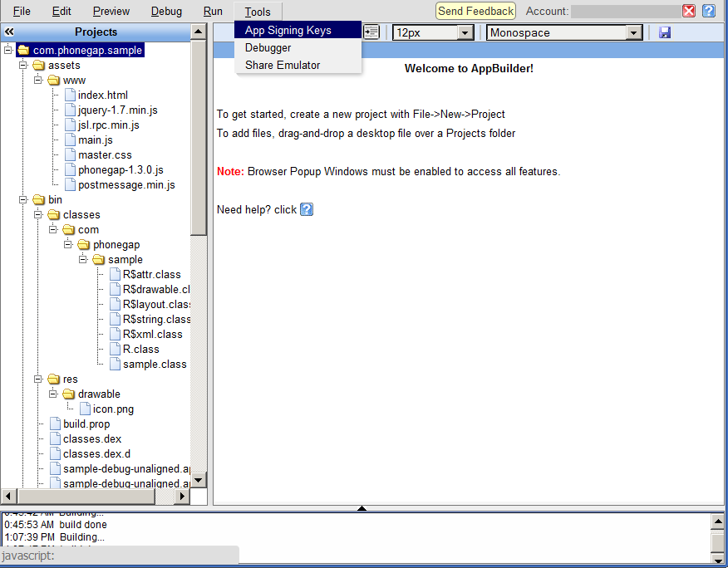This screenshot has height=568, width=728.
Task: Collapse the Projects panel with double-arrow icon
Action: click(x=9, y=32)
